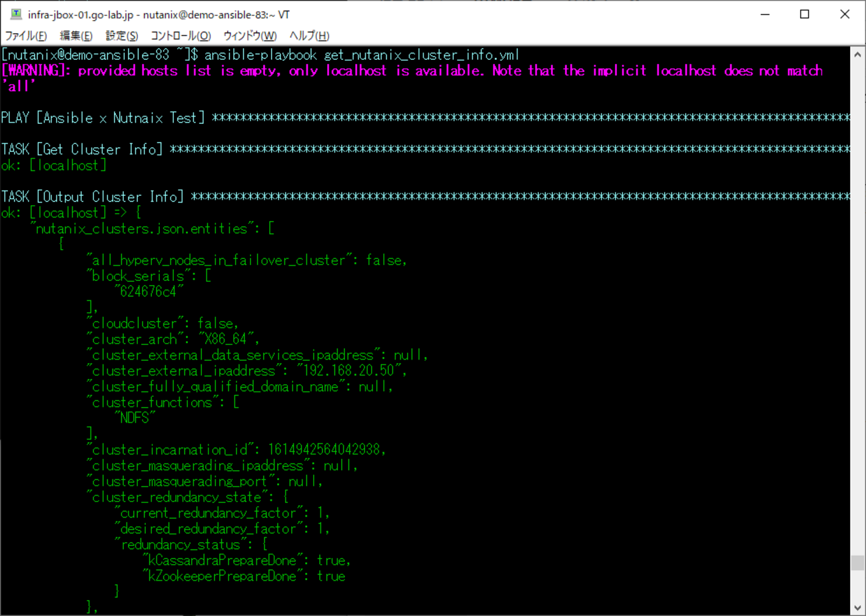Click the PLAY [Ansible x Nutnaix Test] line
This screenshot has width=866, height=616.
(425, 118)
